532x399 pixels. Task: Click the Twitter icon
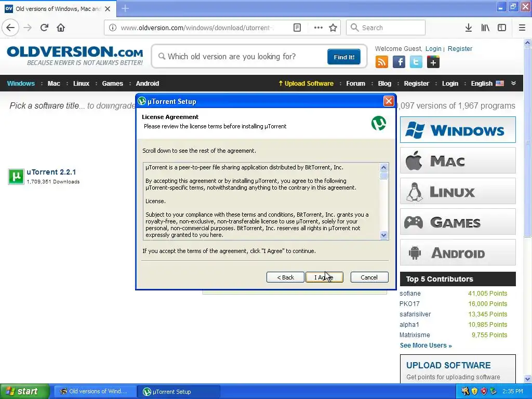pyautogui.click(x=416, y=62)
